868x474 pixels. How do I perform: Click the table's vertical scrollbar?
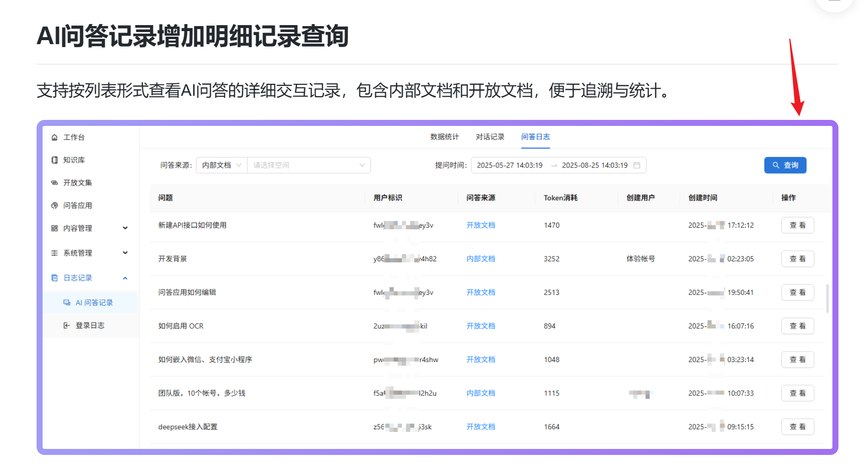click(x=827, y=298)
